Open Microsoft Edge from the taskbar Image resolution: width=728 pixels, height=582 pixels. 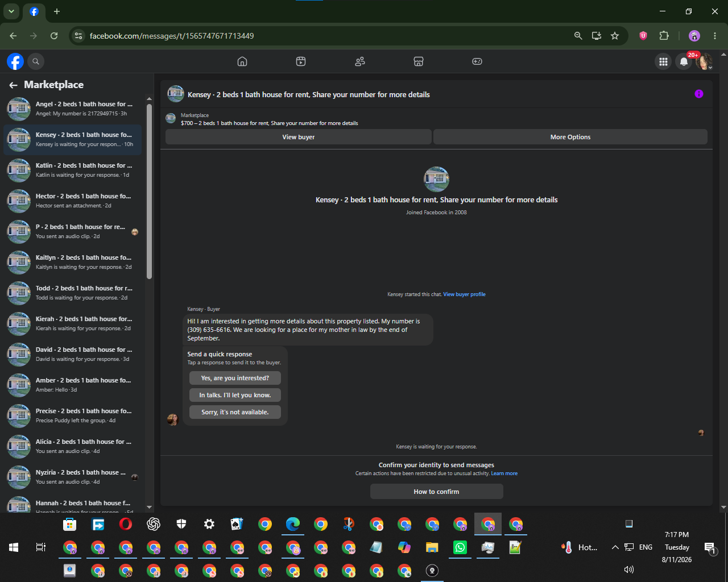click(293, 524)
